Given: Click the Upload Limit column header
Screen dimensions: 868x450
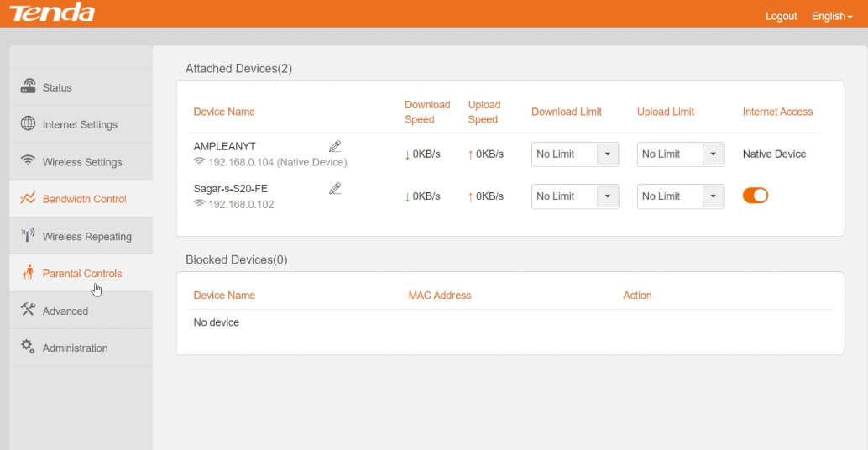Looking at the screenshot, I should [x=666, y=112].
